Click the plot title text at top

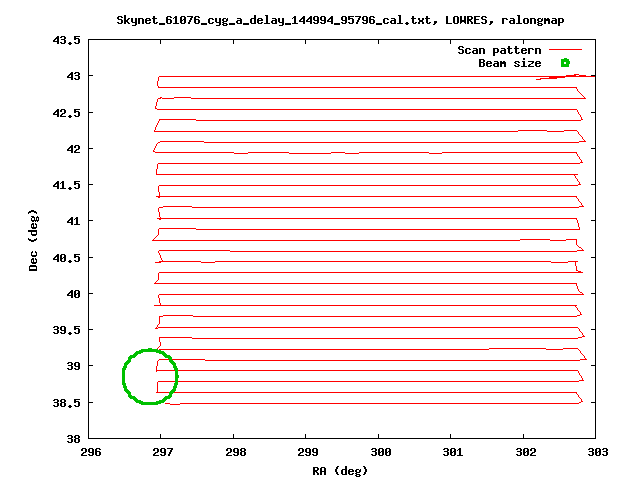(x=335, y=19)
